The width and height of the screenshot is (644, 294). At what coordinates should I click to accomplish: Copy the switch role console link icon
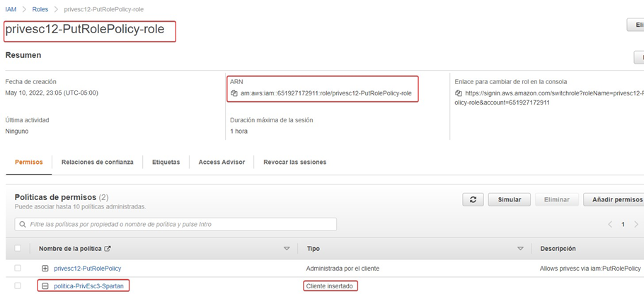point(459,93)
